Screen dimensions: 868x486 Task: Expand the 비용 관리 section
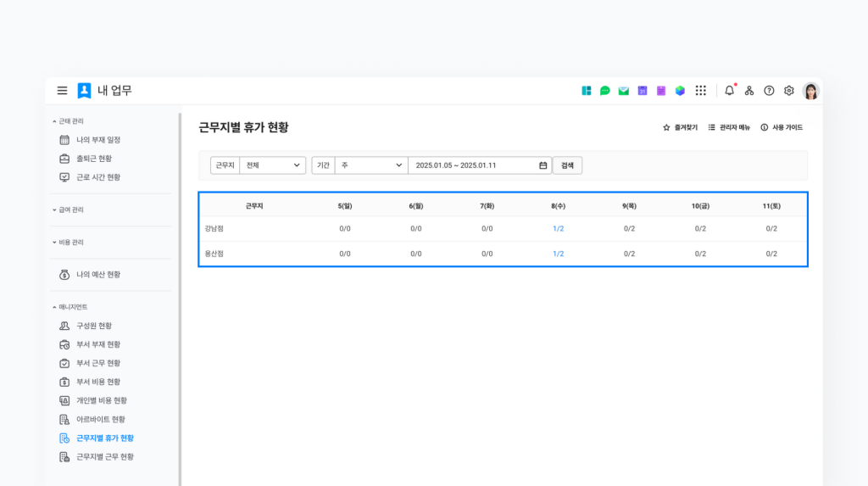pyautogui.click(x=68, y=243)
